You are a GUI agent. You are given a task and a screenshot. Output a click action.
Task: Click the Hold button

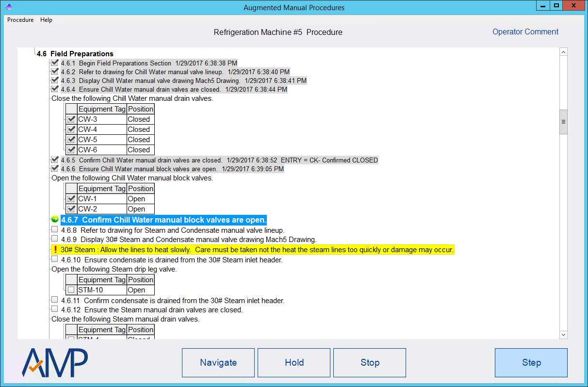(294, 362)
